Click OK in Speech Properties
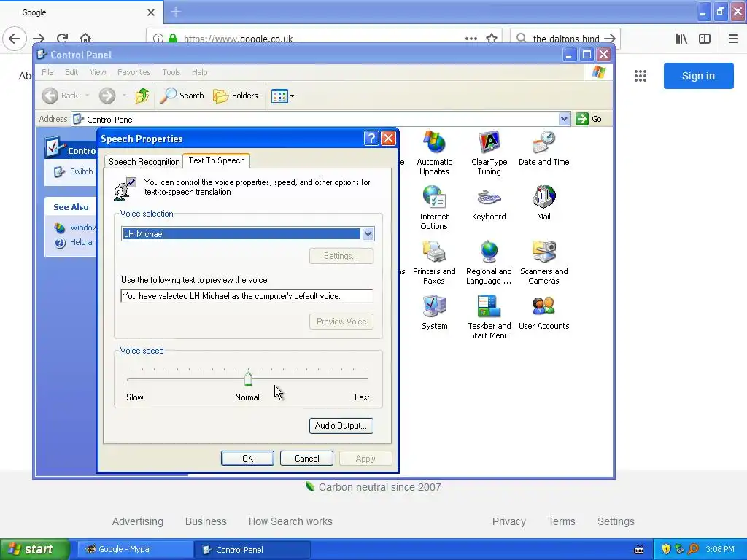The image size is (747, 560). (247, 458)
